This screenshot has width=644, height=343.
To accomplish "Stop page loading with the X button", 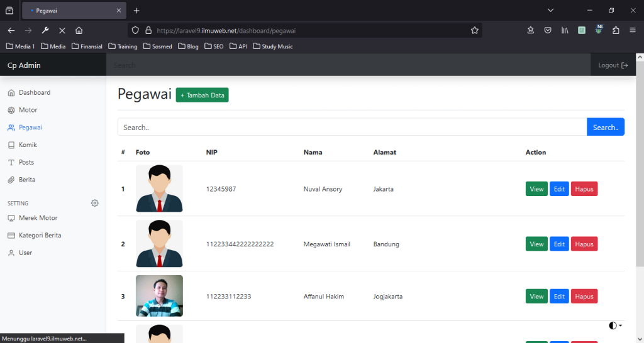I will pos(62,30).
